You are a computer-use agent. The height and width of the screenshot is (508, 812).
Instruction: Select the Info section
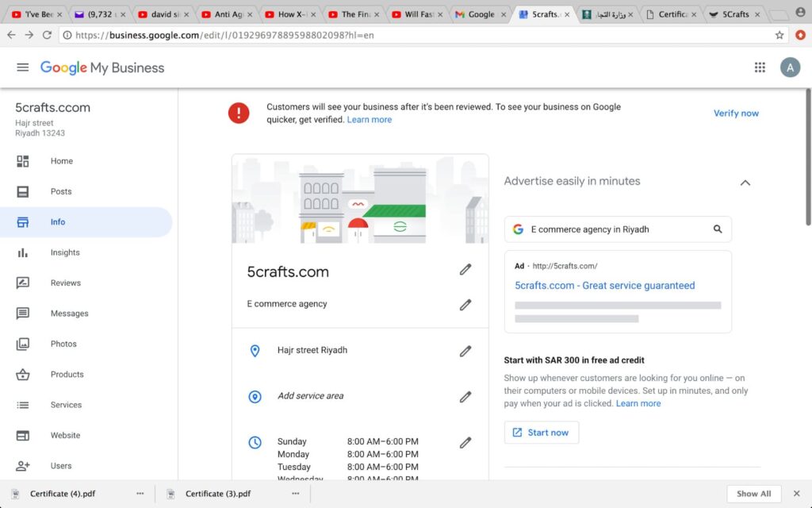pyautogui.click(x=86, y=222)
